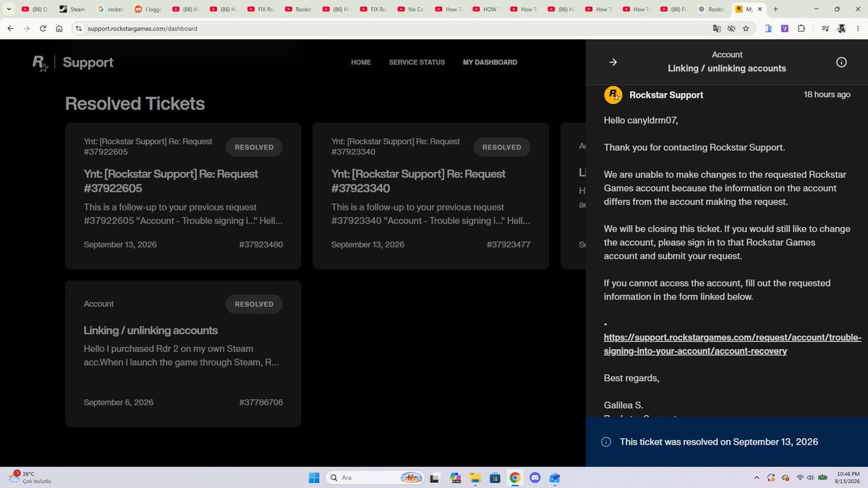Screen dimensions: 868x488
Task: Reload the page with the refresh icon
Action: (43, 29)
